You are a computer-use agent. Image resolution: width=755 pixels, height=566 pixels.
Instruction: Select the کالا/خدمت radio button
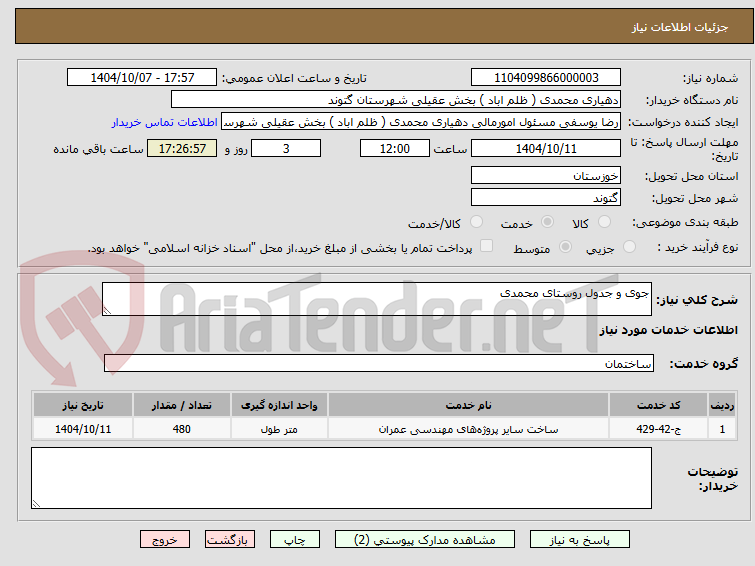(x=477, y=222)
